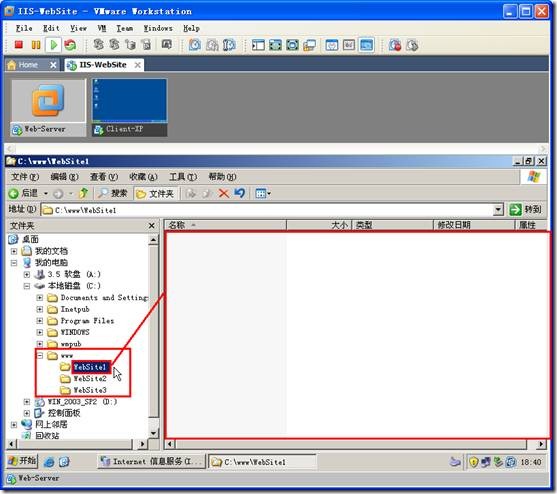Collapse 我的电脑 tree node
The height and width of the screenshot is (494, 557).
tap(14, 263)
